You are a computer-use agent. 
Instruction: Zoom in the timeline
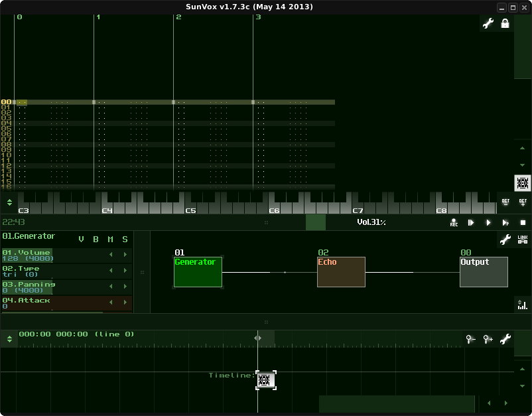point(488,339)
